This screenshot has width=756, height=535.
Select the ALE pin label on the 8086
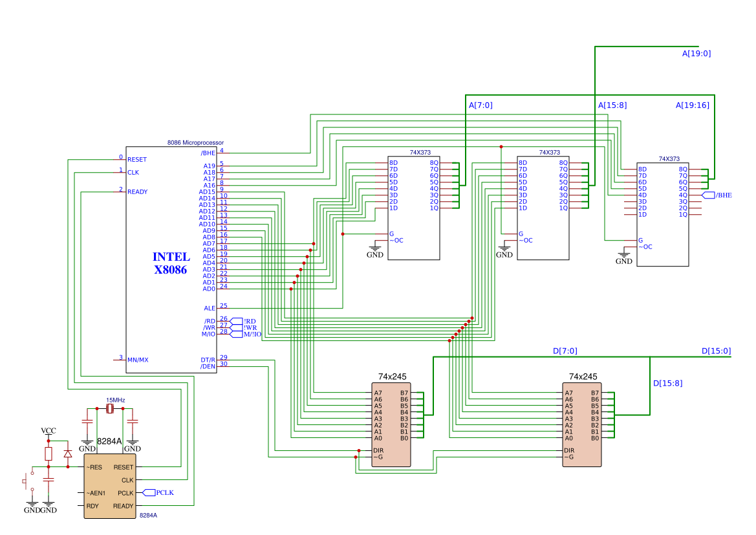pos(210,309)
